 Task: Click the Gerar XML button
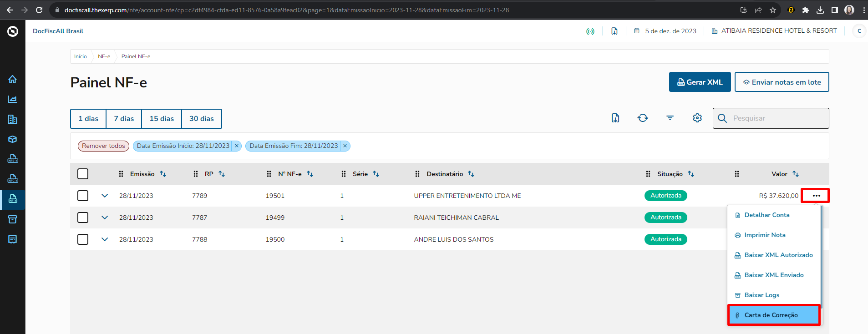pos(700,82)
